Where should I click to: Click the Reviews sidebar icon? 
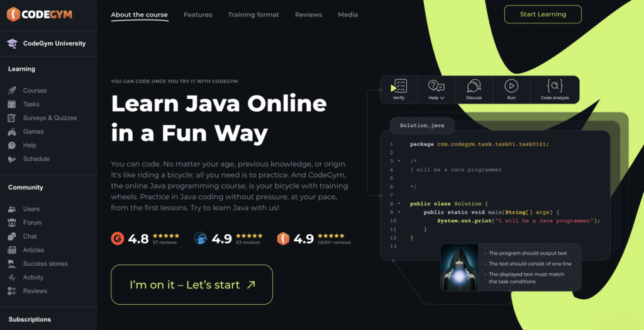[x=12, y=291]
